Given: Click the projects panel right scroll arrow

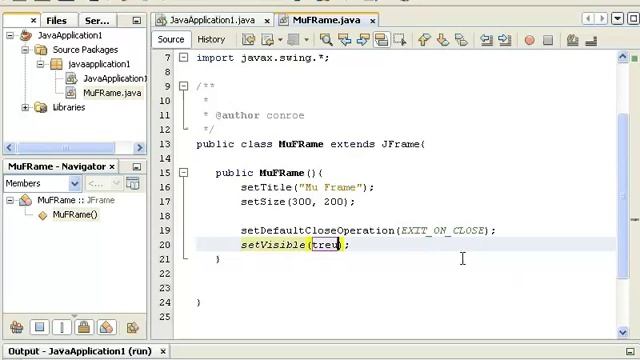Looking at the screenshot, I should tap(140, 147).
